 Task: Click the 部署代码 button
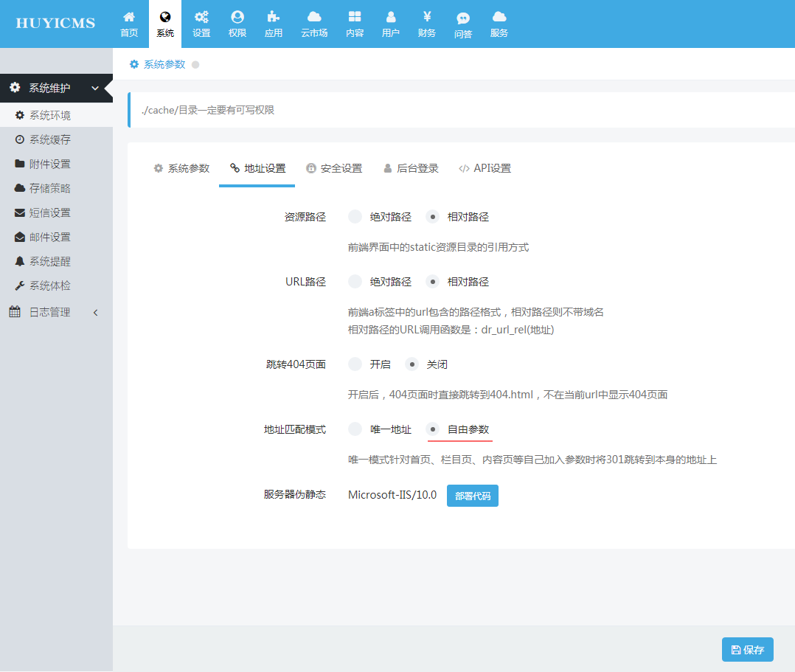tap(473, 496)
